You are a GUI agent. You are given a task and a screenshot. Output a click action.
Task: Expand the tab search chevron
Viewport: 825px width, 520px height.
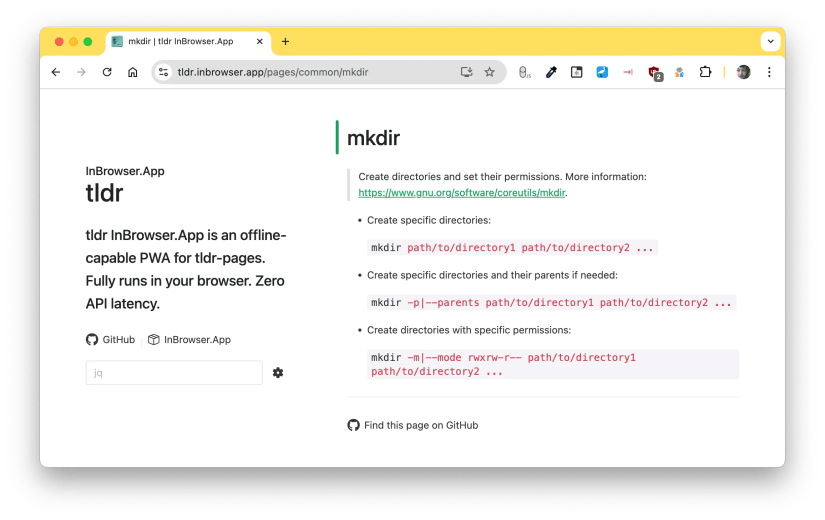(770, 41)
